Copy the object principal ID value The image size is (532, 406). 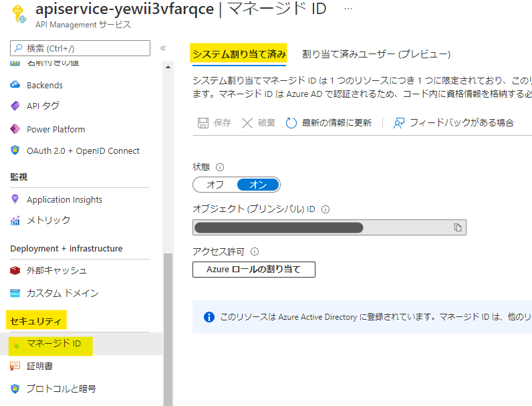(458, 227)
